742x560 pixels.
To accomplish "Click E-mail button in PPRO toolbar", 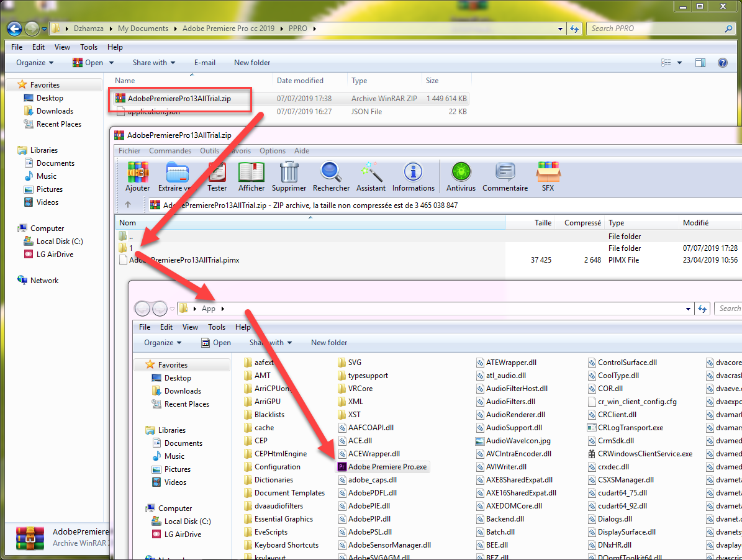I will 205,63.
